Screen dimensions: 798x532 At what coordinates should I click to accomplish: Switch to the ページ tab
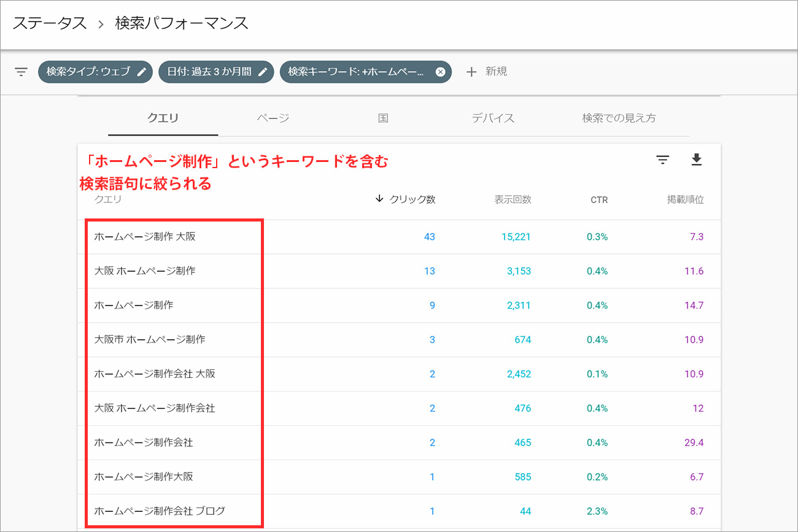[x=273, y=118]
